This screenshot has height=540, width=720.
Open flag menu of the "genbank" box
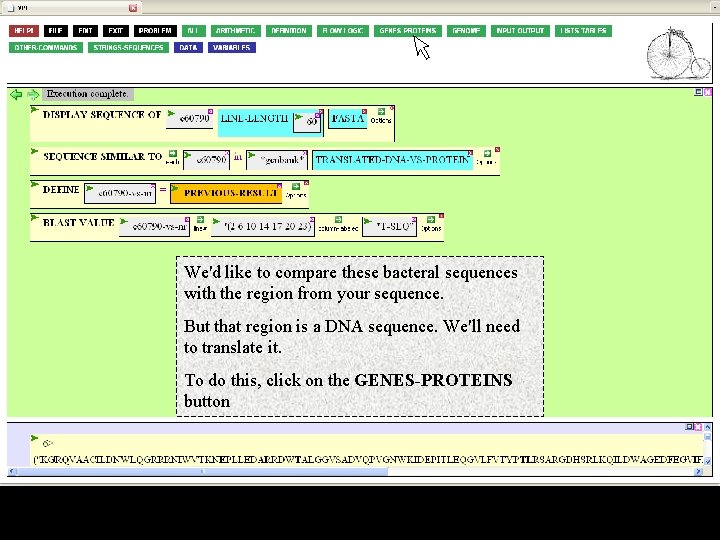coord(251,156)
